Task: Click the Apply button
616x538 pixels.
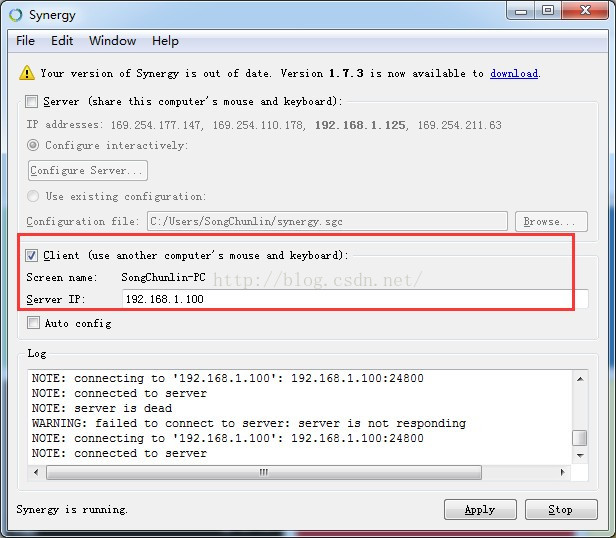Action: point(480,509)
